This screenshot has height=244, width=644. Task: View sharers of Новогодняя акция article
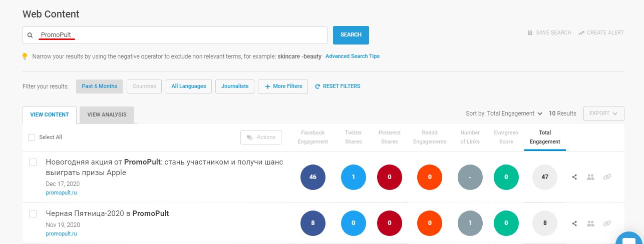point(590,177)
